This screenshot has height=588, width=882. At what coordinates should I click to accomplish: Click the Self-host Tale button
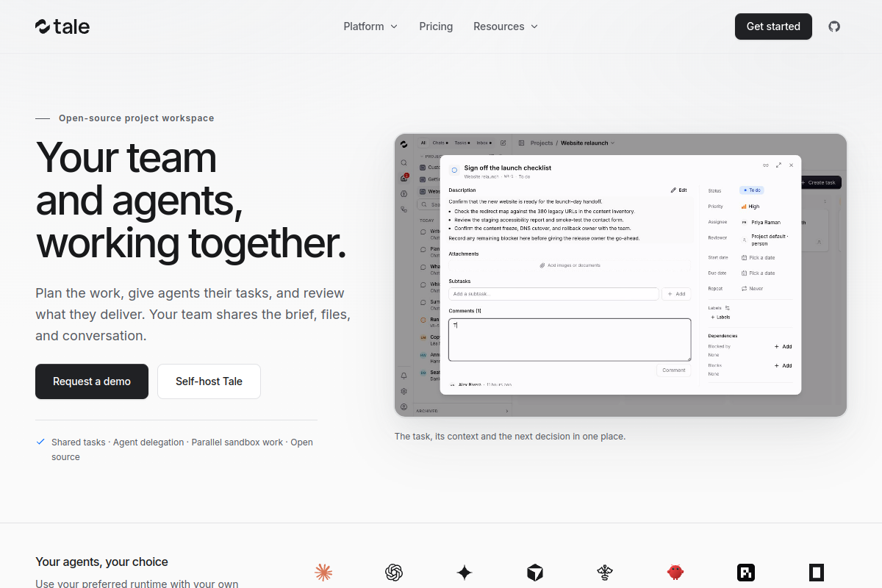(209, 381)
